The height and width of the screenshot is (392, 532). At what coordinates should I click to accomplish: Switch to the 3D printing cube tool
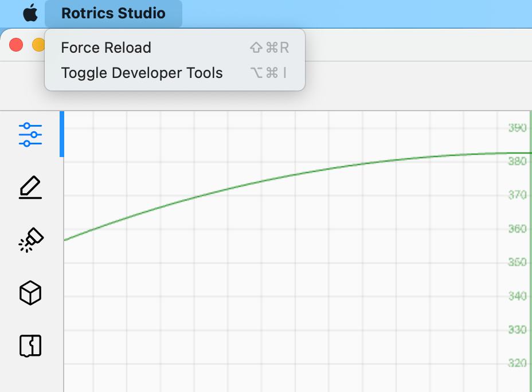pyautogui.click(x=30, y=293)
